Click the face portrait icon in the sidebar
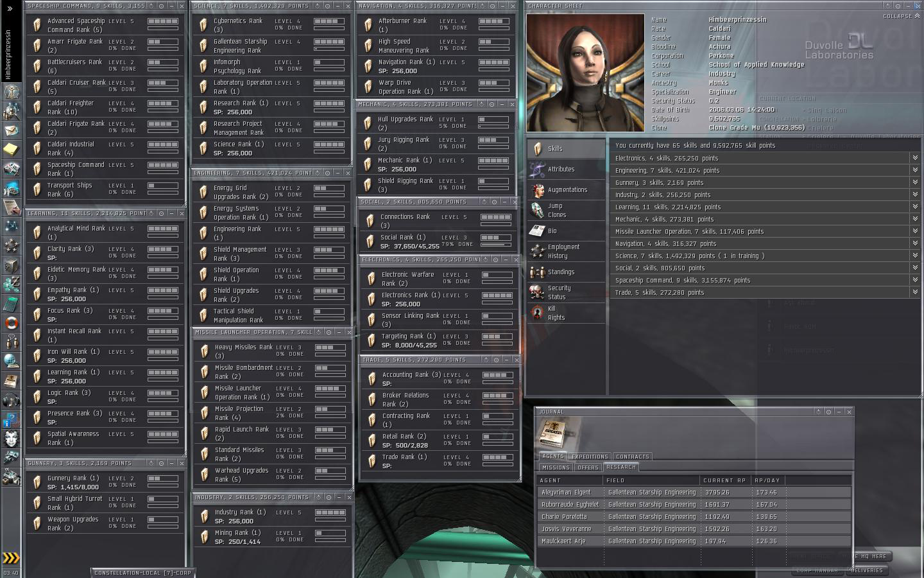Viewport: 924px width, 578px height. click(x=11, y=439)
